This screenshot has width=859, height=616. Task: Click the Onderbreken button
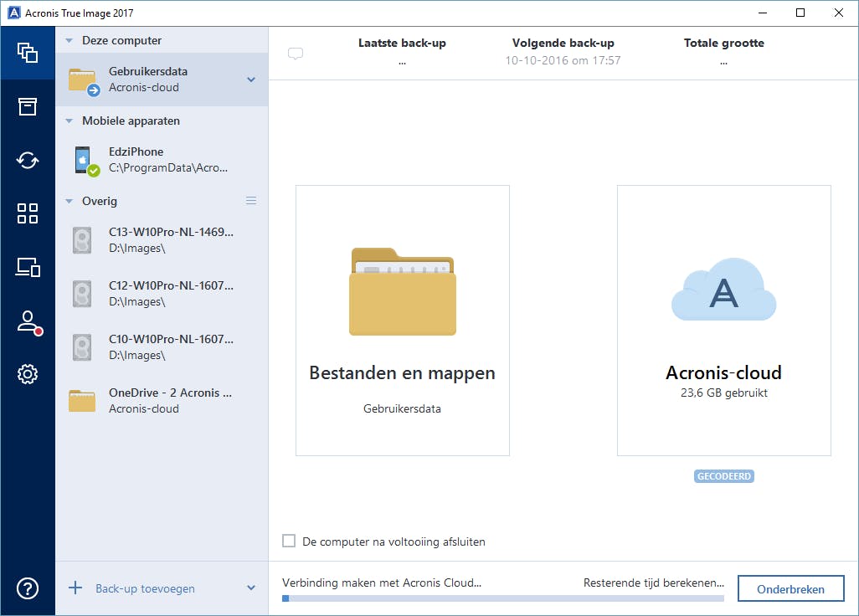point(790,588)
